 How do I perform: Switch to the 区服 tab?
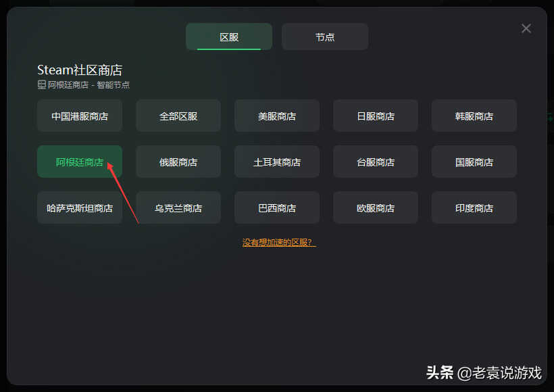tap(229, 36)
